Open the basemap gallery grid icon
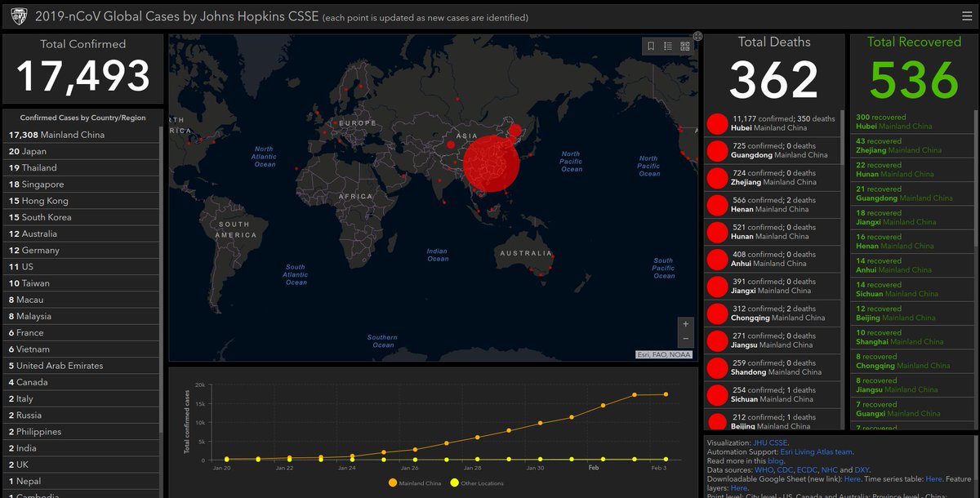 click(685, 47)
